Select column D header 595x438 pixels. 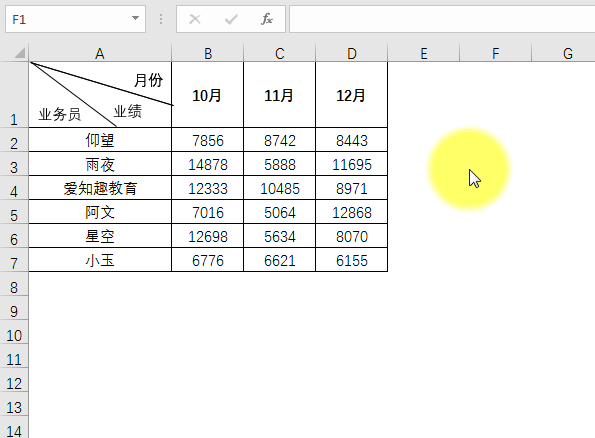pos(352,53)
